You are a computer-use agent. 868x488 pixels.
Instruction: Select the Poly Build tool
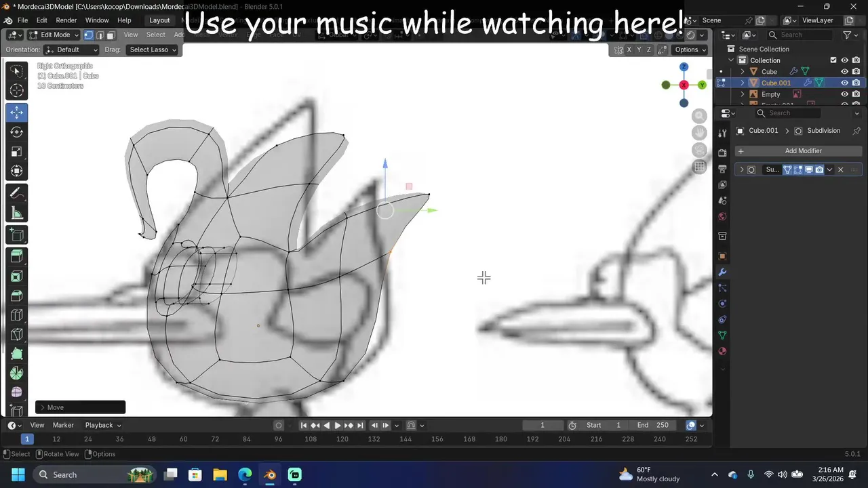click(17, 354)
